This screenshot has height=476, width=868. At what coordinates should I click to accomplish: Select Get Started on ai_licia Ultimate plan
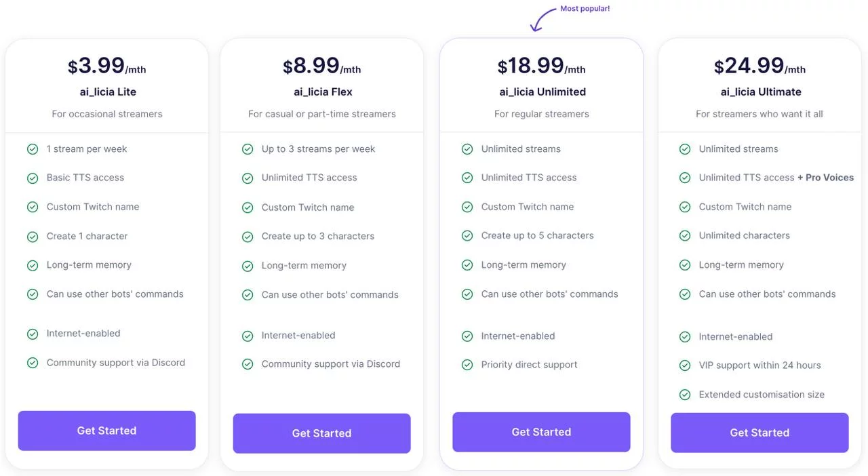759,433
